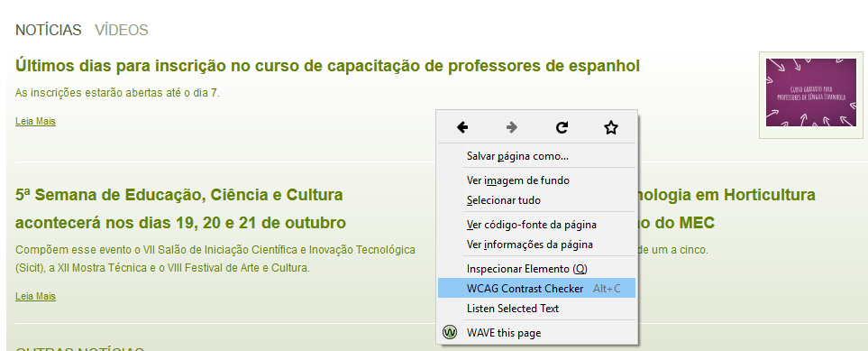Select 'Listen Selected Text' menu item
This screenshot has height=351, width=868.
(536, 309)
